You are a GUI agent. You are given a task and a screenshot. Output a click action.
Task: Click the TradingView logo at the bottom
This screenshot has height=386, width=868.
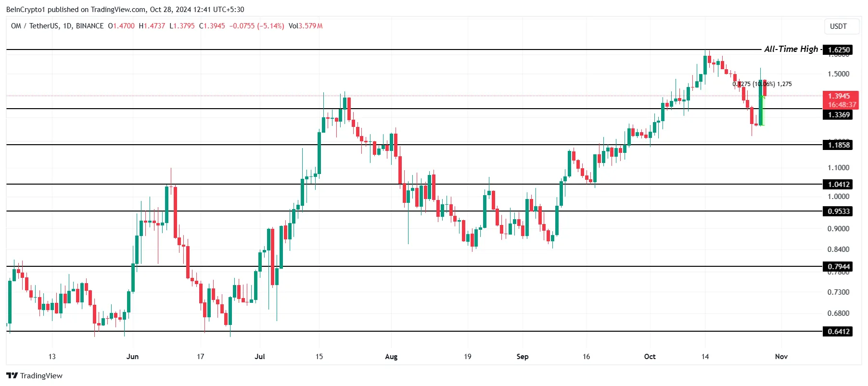[x=34, y=375]
